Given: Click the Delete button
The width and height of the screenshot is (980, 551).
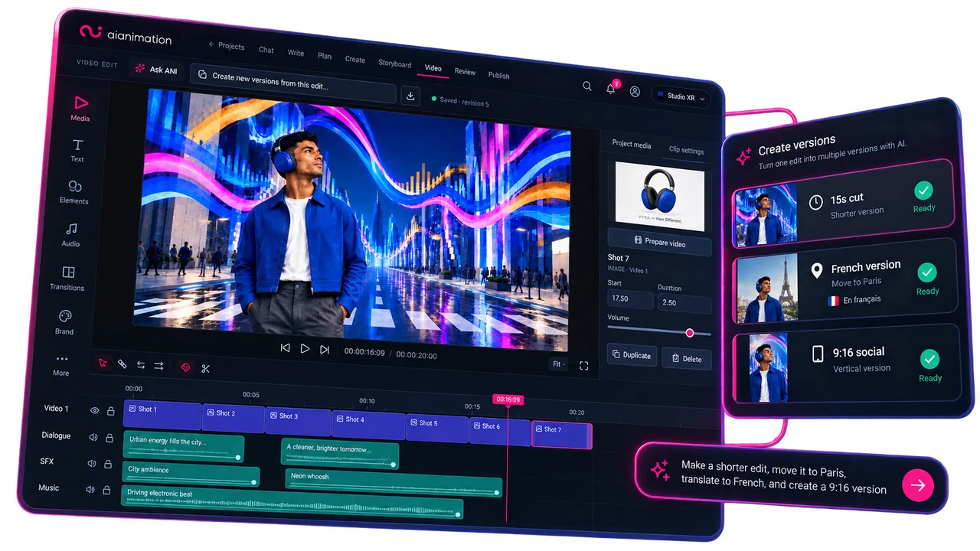Looking at the screenshot, I should click(x=687, y=358).
